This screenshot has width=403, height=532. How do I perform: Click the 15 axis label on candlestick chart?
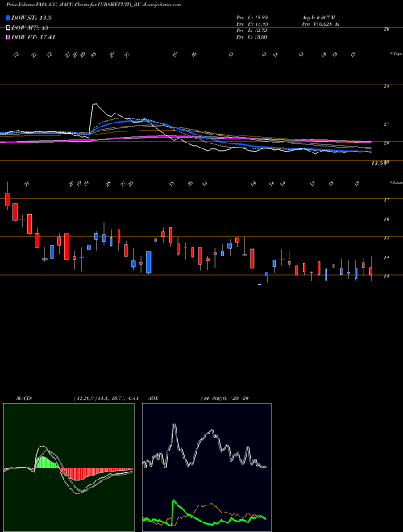386,238
